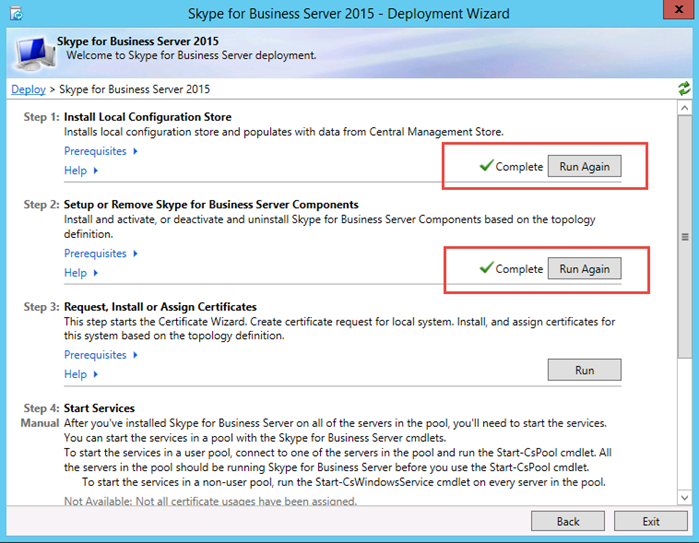This screenshot has width=699, height=543.
Task: Click the green refresh icon
Action: [684, 88]
